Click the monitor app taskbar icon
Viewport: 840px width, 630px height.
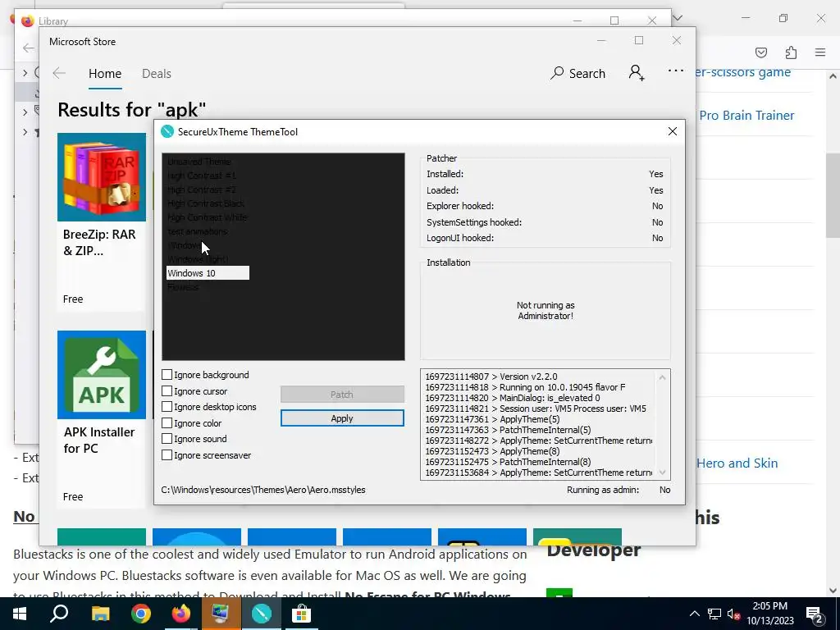click(x=221, y=614)
